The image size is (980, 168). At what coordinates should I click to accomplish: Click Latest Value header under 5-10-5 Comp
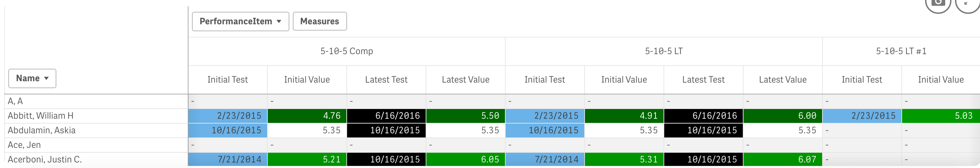tap(465, 80)
